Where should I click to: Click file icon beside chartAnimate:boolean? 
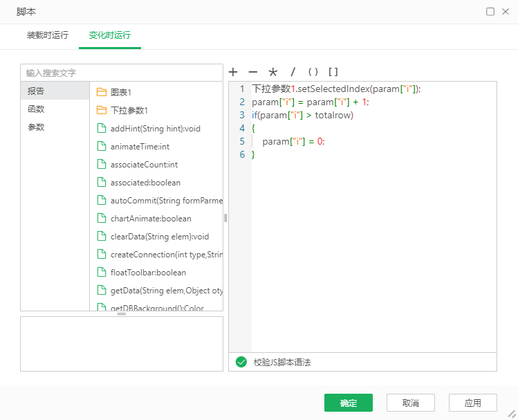click(x=102, y=218)
